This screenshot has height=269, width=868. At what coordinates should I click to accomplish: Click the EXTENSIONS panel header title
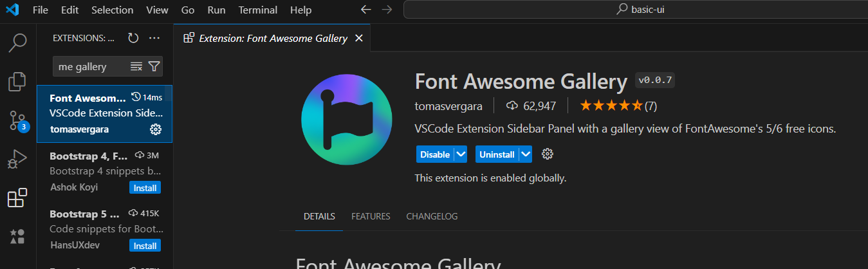pyautogui.click(x=84, y=38)
